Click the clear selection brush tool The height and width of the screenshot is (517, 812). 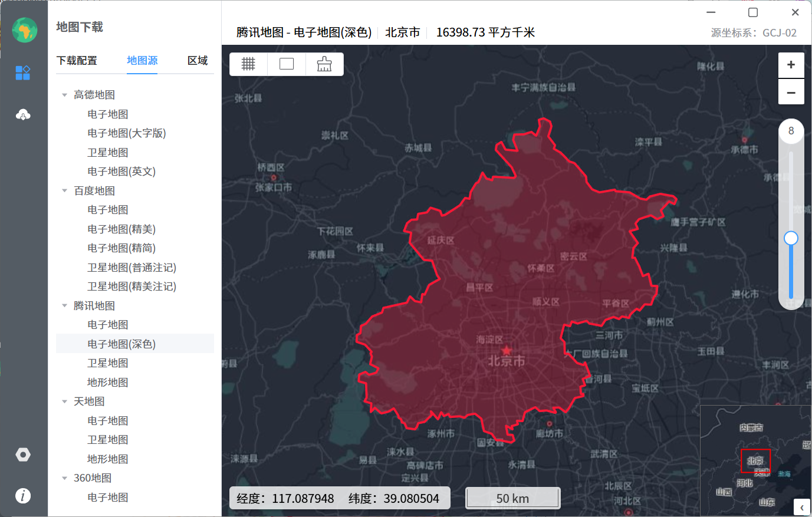[324, 64]
